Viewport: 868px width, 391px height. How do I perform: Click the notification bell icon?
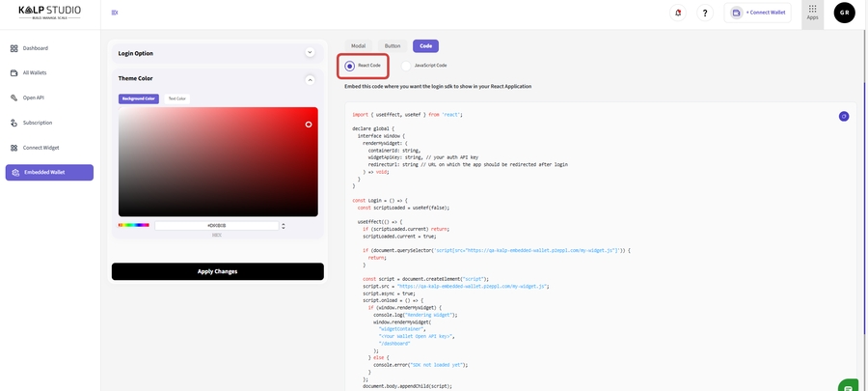[678, 13]
